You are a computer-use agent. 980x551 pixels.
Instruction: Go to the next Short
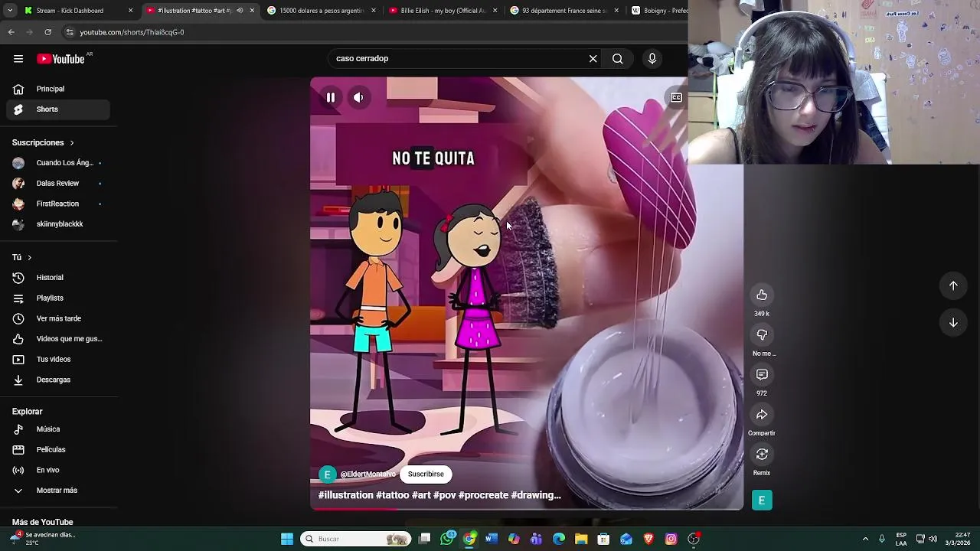(x=953, y=322)
